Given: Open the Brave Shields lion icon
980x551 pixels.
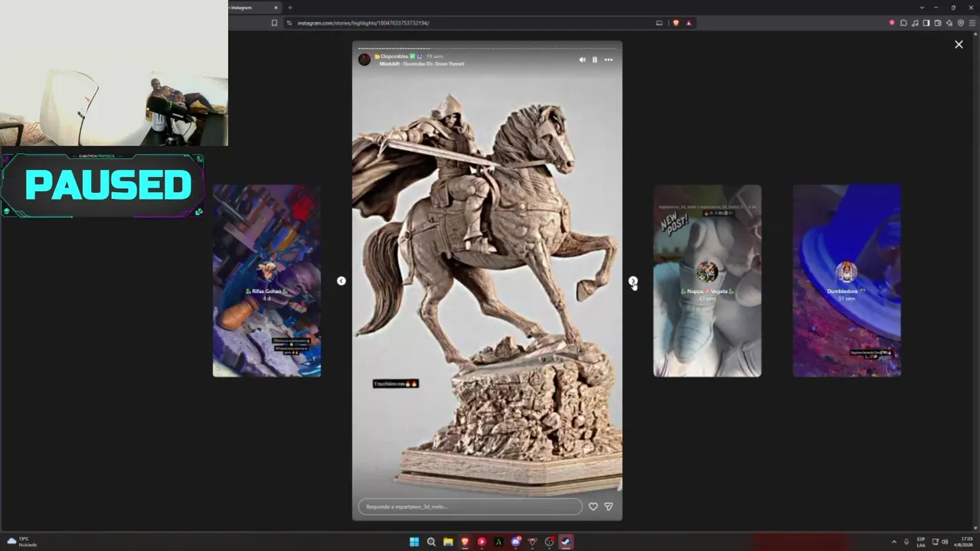Looking at the screenshot, I should (x=675, y=23).
